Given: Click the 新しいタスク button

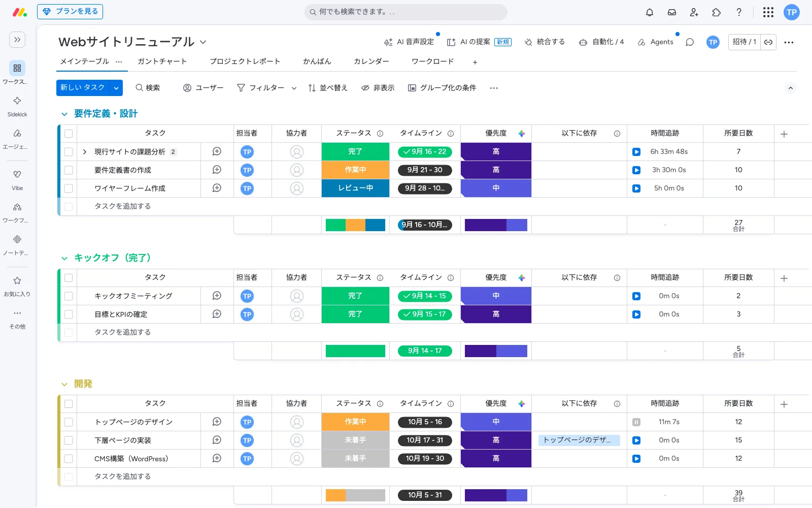Looking at the screenshot, I should 83,88.
